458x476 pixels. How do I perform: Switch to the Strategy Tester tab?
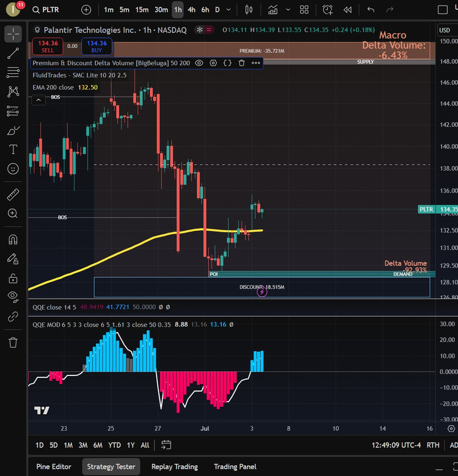coord(111,466)
